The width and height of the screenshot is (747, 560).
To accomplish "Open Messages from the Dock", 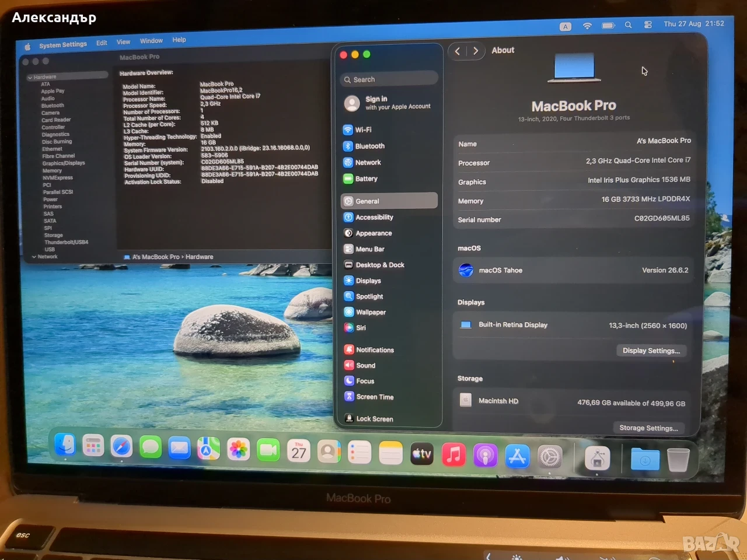I will tap(151, 447).
